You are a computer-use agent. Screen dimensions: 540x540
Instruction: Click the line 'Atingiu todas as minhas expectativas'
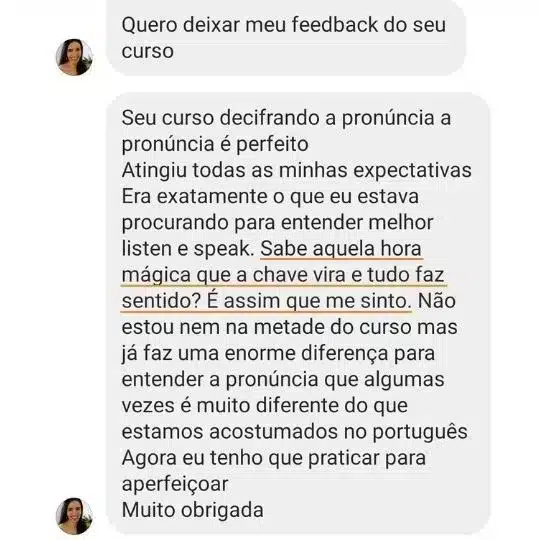point(297,170)
